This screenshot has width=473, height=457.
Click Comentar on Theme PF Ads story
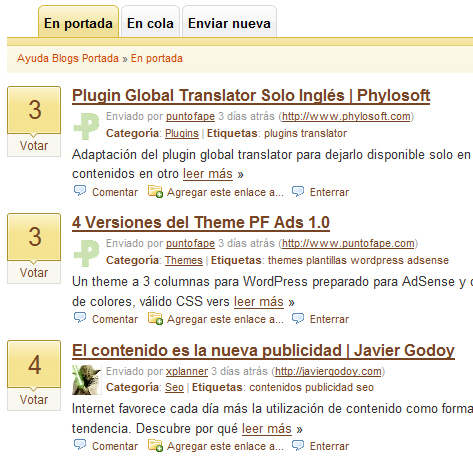pos(115,319)
